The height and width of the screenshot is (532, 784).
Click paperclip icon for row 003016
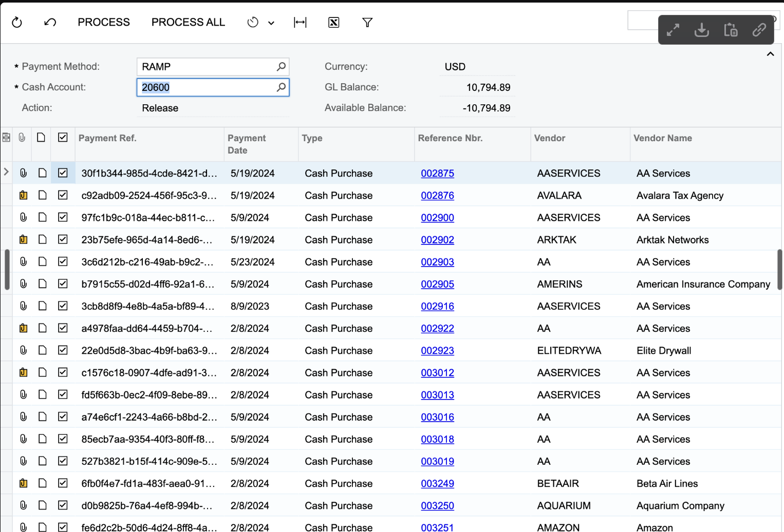pos(23,416)
